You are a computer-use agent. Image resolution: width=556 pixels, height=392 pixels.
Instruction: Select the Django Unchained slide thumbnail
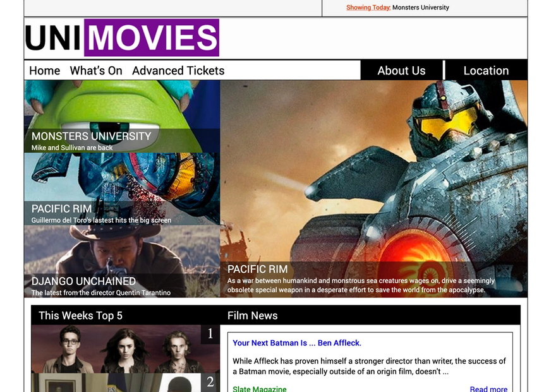pyautogui.click(x=122, y=261)
